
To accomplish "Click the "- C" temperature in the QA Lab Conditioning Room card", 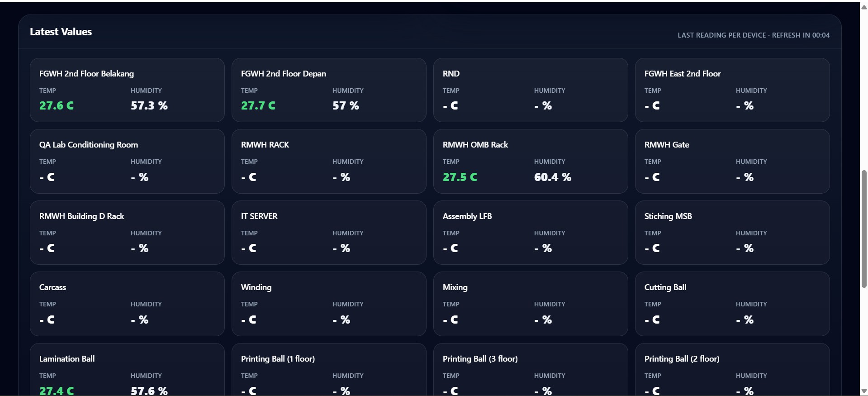I will click(x=47, y=177).
